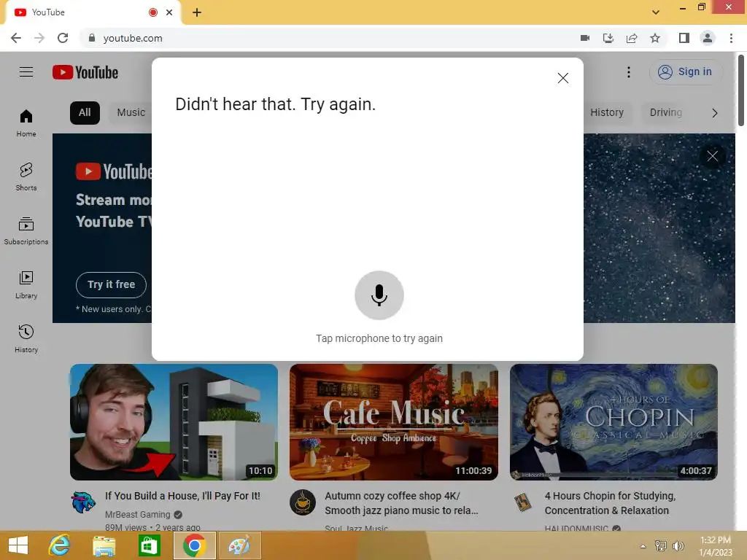Viewport: 747px width, 560px height.
Task: Reload the page
Action: pos(63,38)
